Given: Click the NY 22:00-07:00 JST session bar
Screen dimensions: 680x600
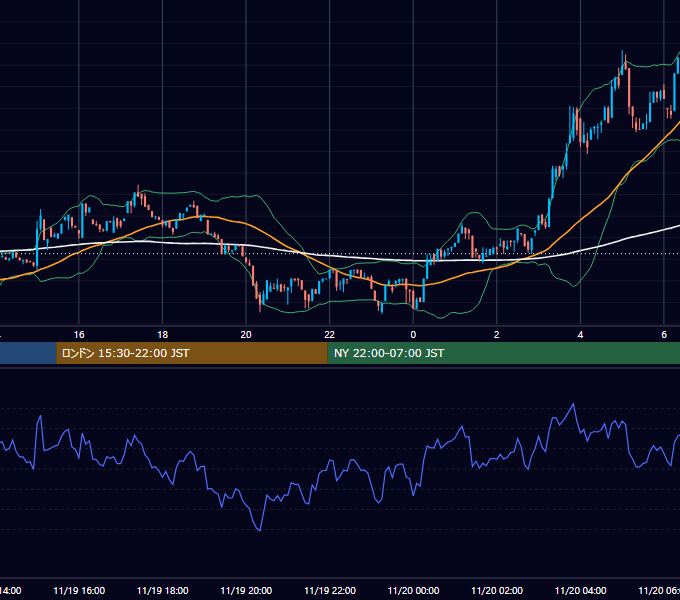Looking at the screenshot, I should [503, 353].
